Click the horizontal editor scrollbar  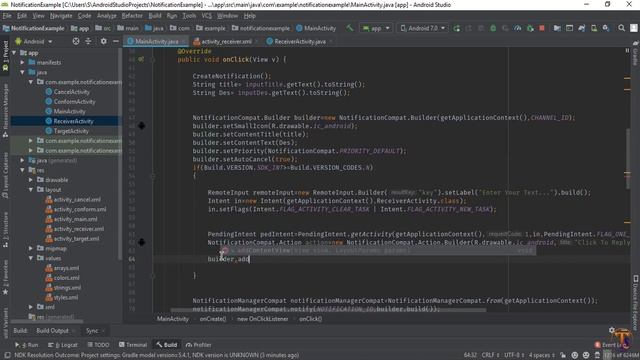pyautogui.click(x=329, y=310)
